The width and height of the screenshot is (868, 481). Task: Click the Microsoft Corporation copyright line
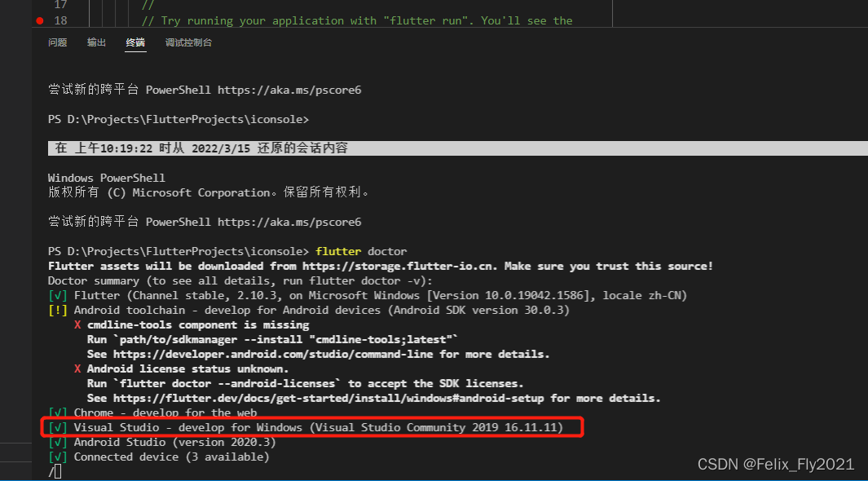[x=209, y=192]
